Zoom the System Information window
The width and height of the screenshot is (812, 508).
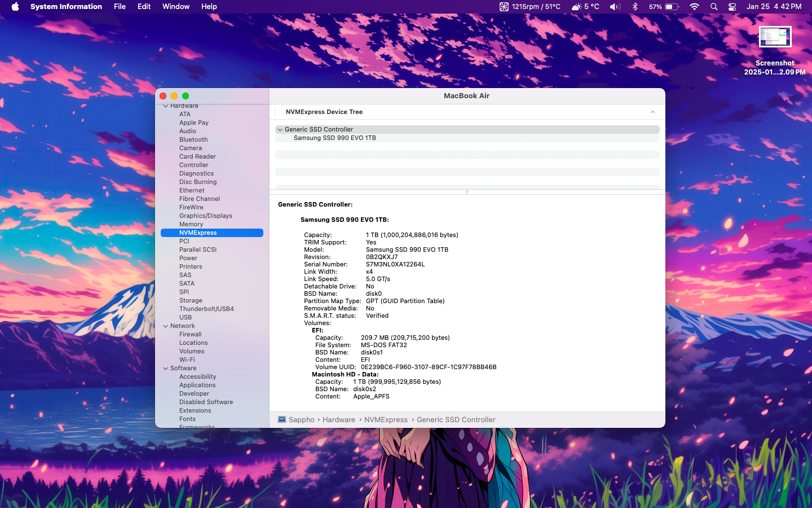[x=186, y=96]
